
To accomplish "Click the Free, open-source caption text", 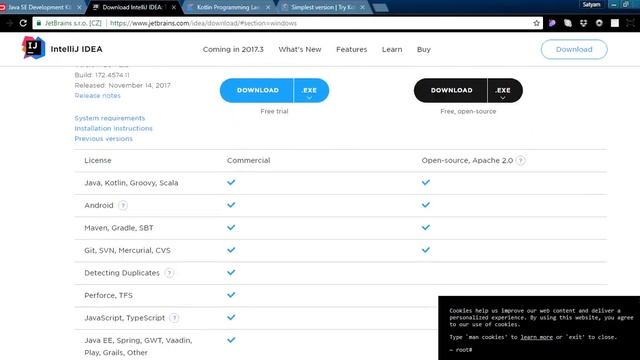I will pos(468,111).
